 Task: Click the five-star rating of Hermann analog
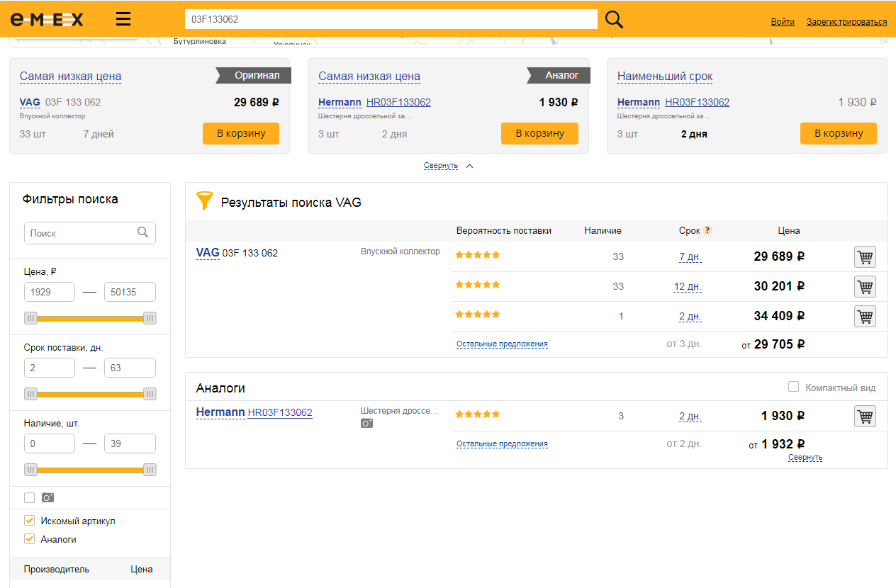(x=478, y=414)
